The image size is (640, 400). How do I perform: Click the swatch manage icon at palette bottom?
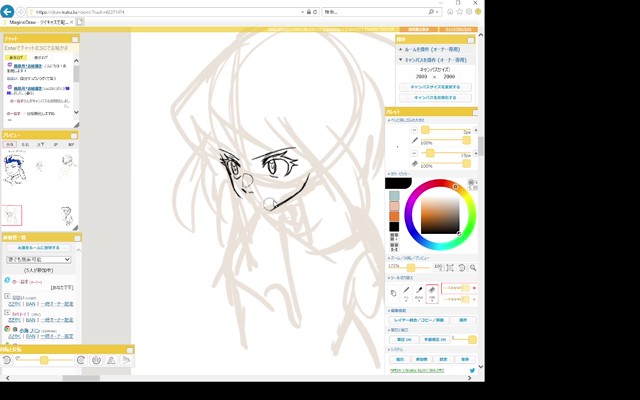coord(394,247)
